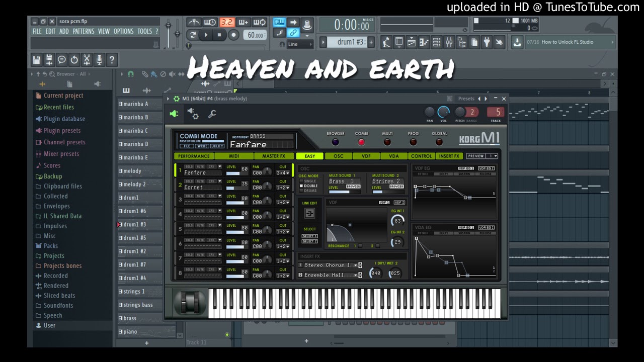644x362 pixels.
Task: Switch to the VDA tab in M1
Action: coord(393,156)
